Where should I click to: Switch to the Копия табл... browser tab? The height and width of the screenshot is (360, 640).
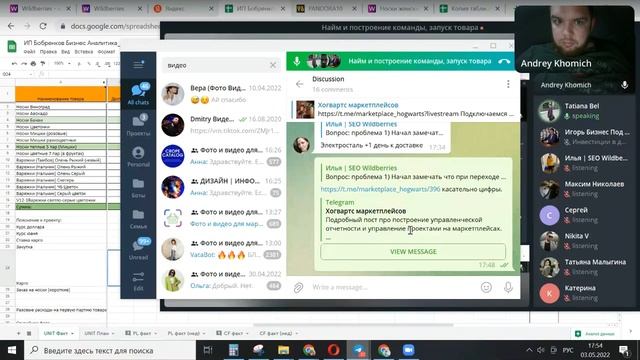[469, 9]
